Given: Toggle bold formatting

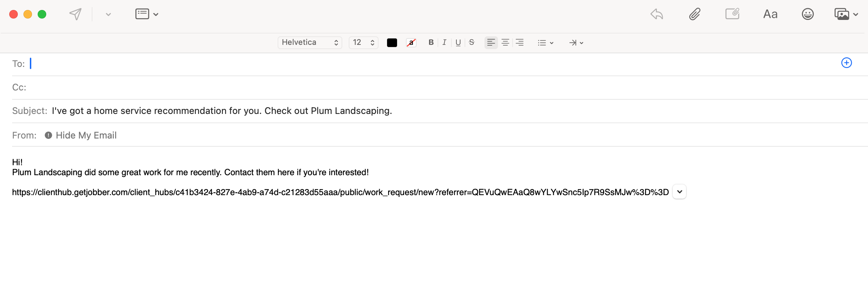Looking at the screenshot, I should coord(430,42).
